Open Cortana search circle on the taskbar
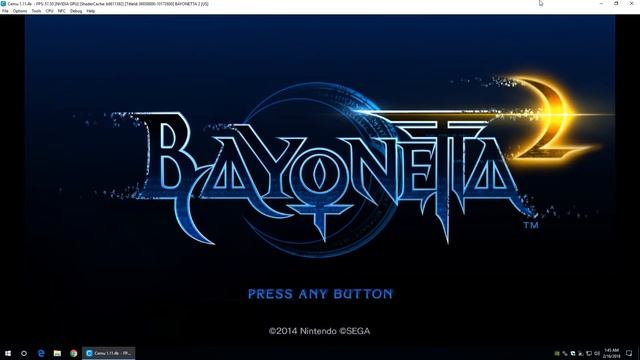The height and width of the screenshot is (360, 640). point(24,353)
